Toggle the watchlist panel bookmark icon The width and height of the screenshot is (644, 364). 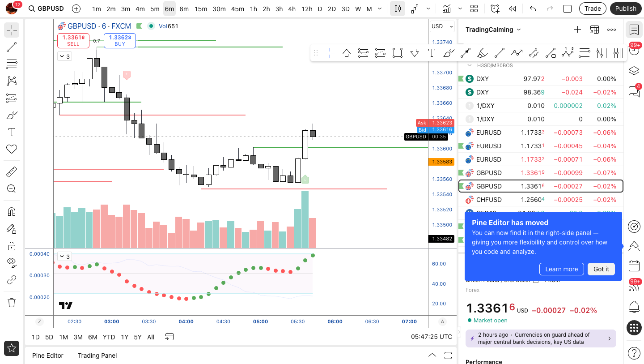[x=634, y=30]
